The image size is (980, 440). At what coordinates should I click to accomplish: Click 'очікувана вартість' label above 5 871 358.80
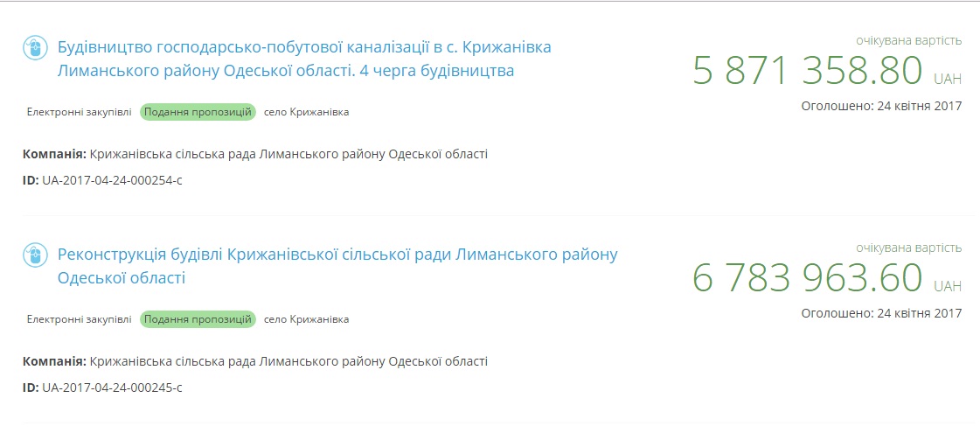pyautogui.click(x=909, y=40)
